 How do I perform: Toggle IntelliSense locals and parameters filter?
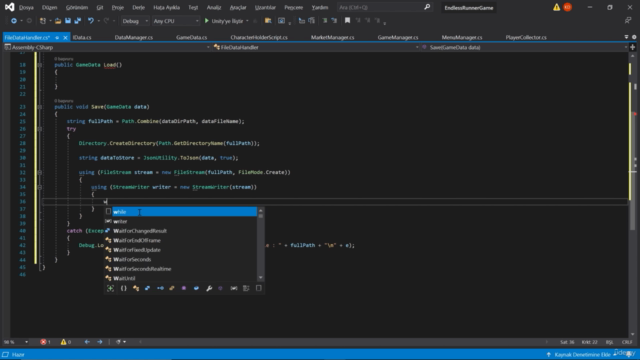[x=233, y=288]
